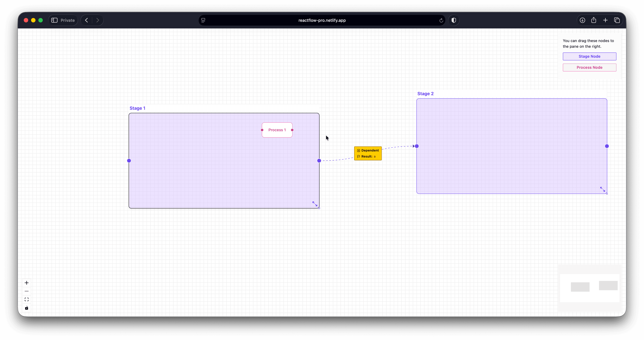Zoom out on the flow canvas
644x340 pixels.
[26, 291]
